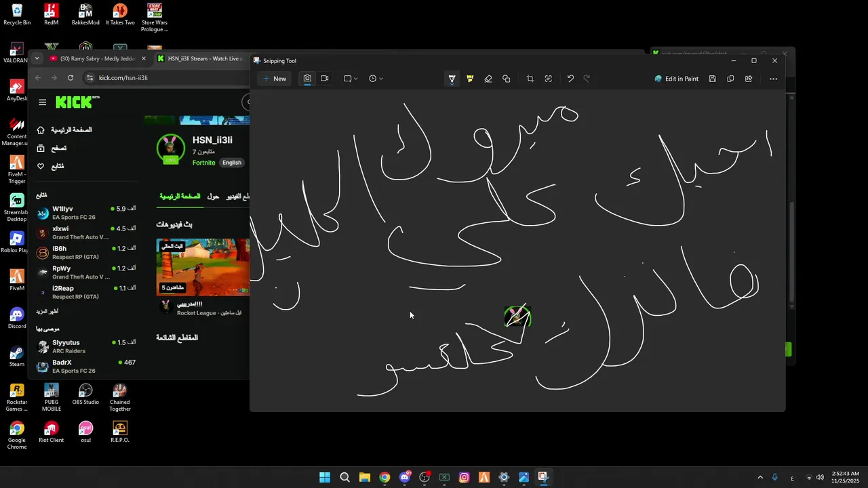This screenshot has width=868, height=488.
Task: Select the Image crop tool
Action: click(530, 79)
